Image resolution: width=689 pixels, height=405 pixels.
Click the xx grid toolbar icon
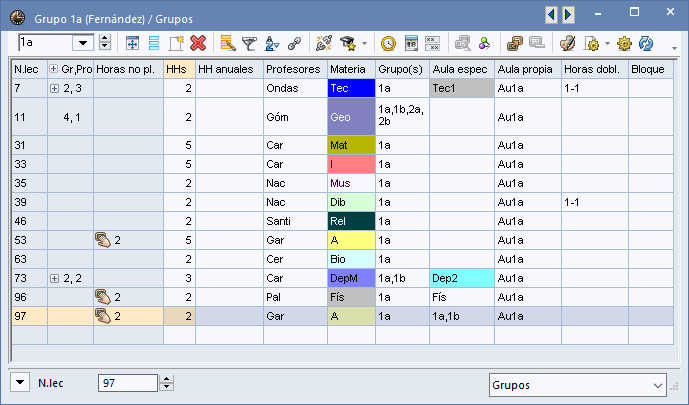(432, 43)
